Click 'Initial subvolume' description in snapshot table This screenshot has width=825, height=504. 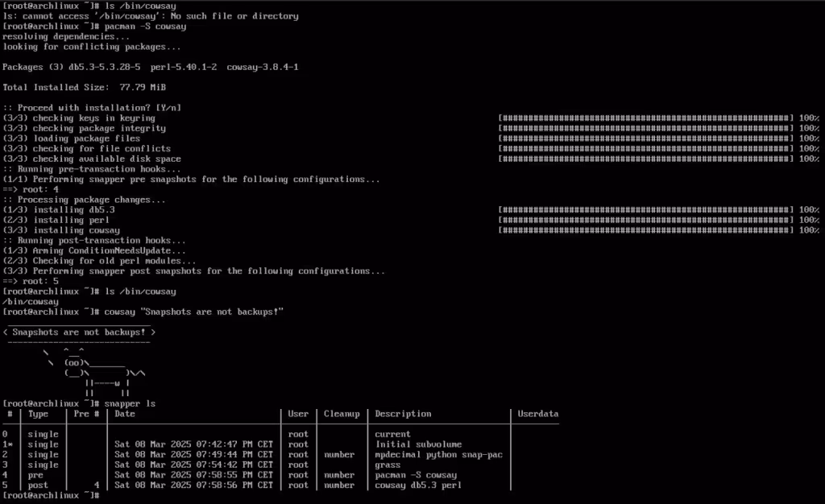click(418, 444)
